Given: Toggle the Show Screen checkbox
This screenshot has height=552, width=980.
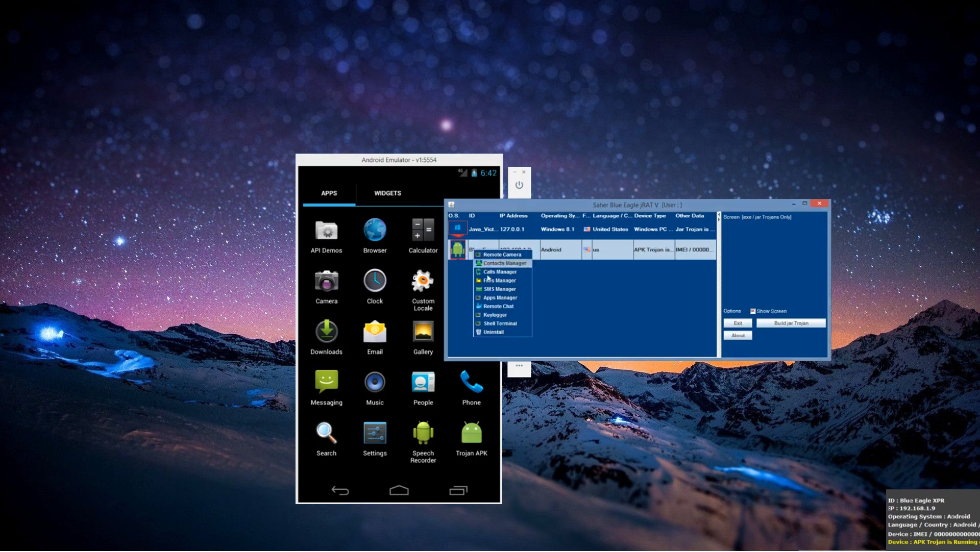Looking at the screenshot, I should (752, 311).
